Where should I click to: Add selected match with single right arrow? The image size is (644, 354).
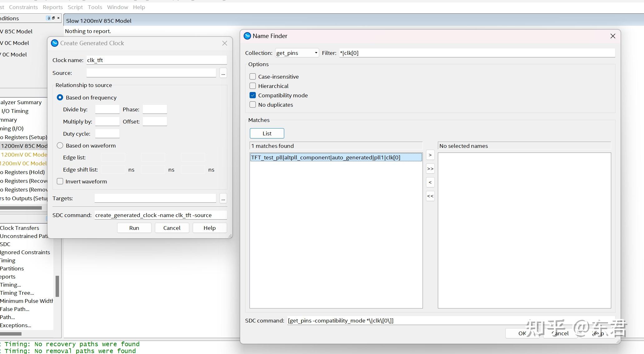[430, 155]
